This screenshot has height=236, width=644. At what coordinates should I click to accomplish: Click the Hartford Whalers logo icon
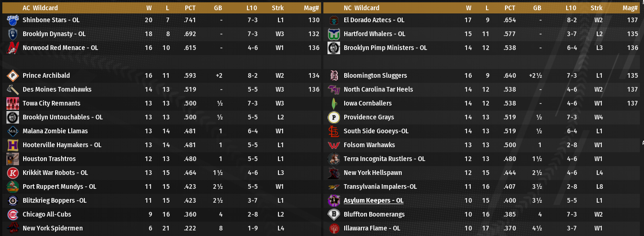pos(334,34)
